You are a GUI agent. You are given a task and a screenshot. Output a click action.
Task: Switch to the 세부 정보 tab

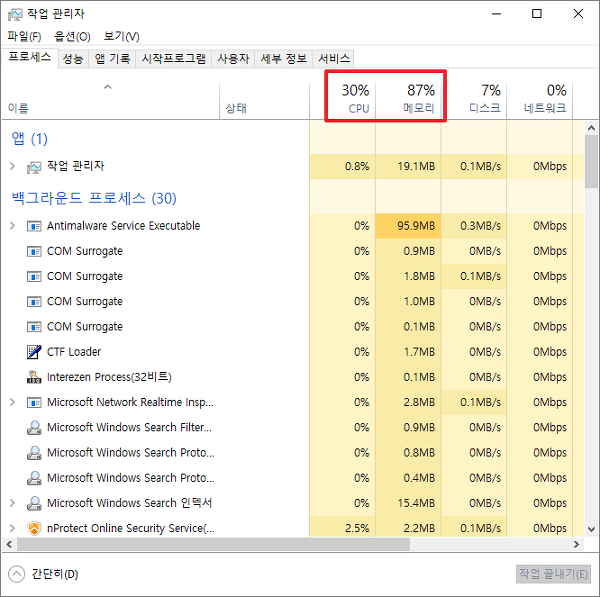coord(284,59)
